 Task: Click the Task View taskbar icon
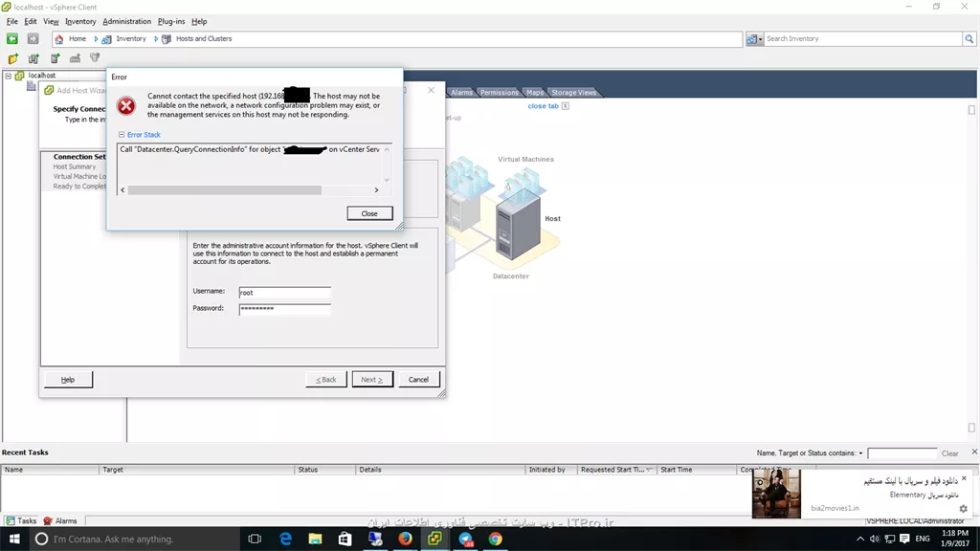(255, 539)
